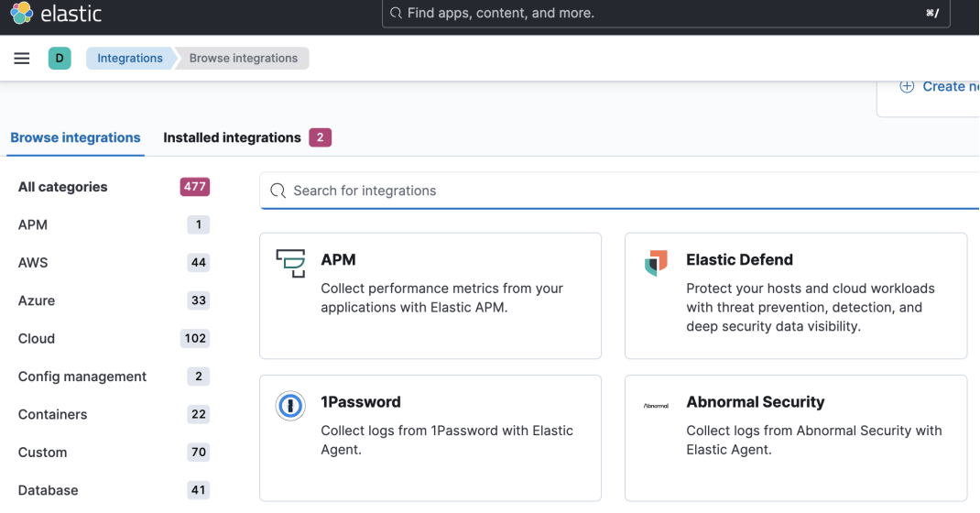
Task: Focus the Search for integrations field
Action: [623, 191]
